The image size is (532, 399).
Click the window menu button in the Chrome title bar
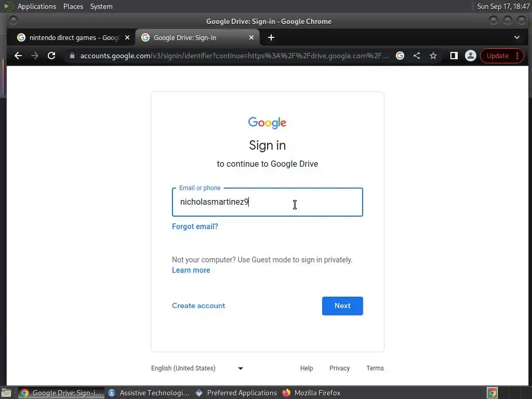point(14,21)
